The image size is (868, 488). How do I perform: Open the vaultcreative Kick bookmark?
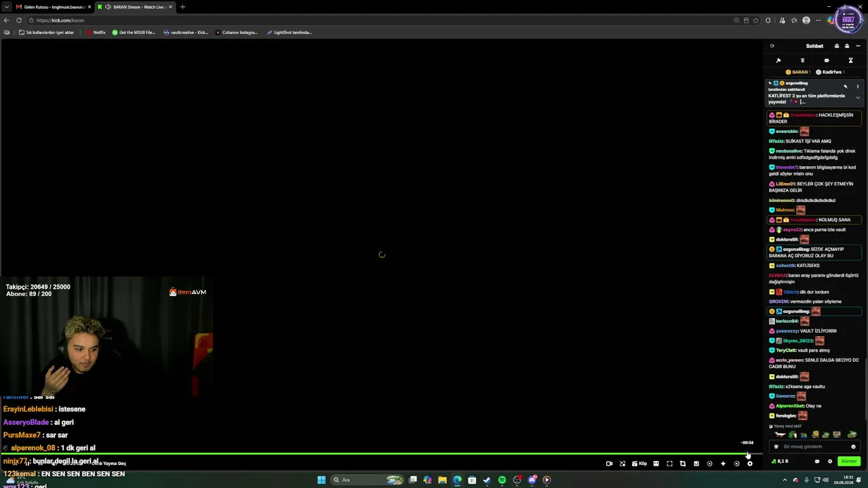(186, 33)
